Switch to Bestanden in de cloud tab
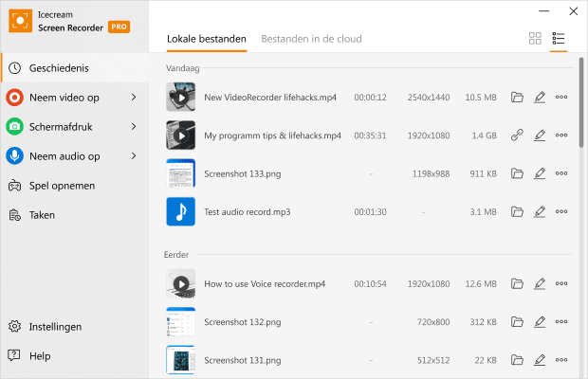Screen dimensions: 588x379 311,39
